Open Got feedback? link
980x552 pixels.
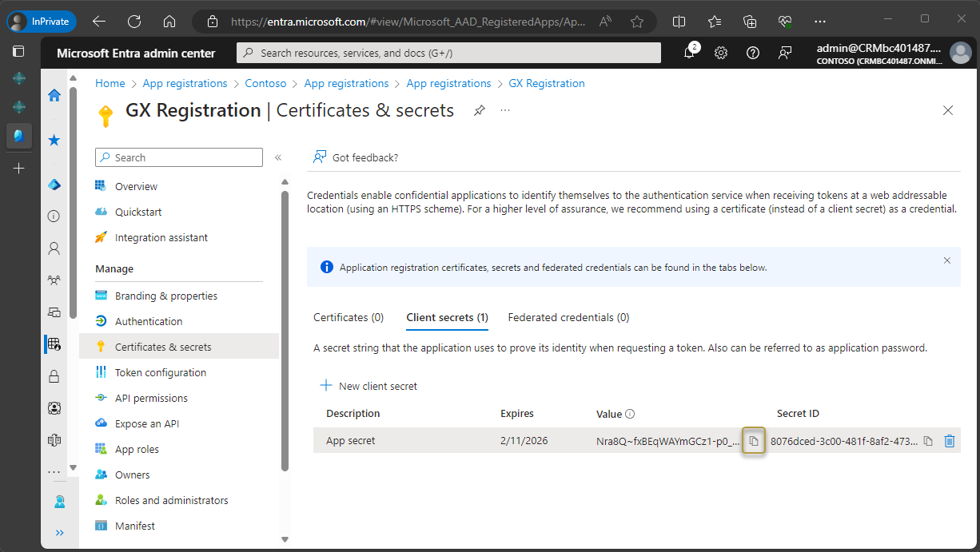point(356,157)
